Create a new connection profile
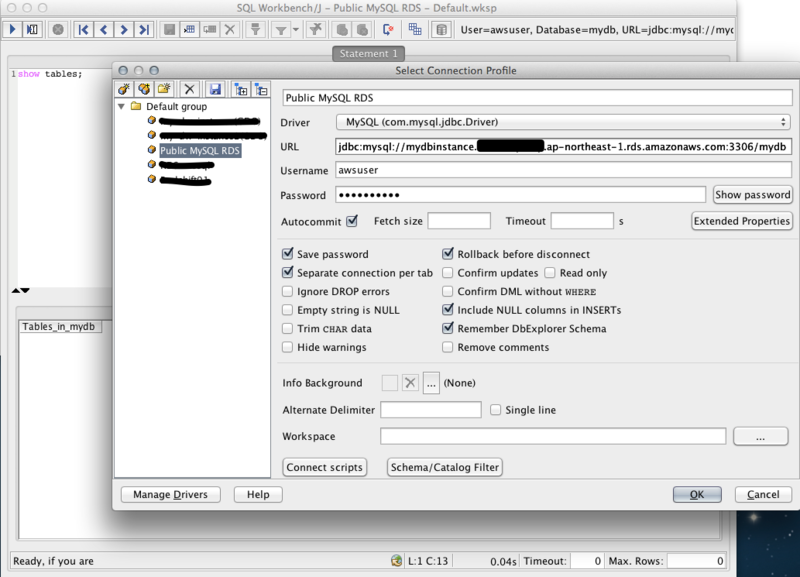800x577 pixels. tap(124, 89)
